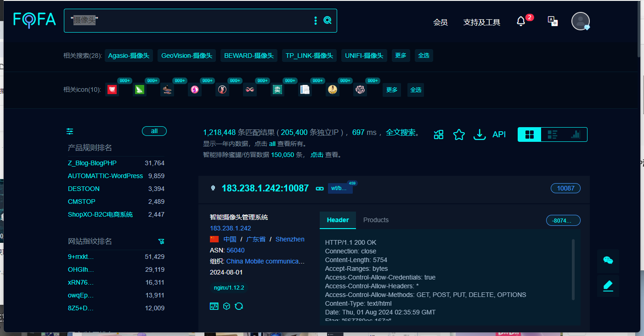Click the header panel vertical scrollbar
The image size is (644, 336).
click(x=573, y=269)
